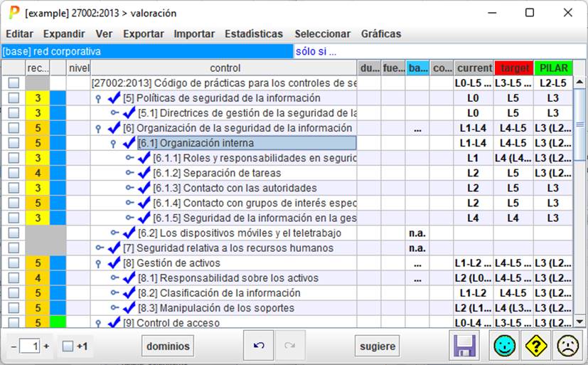Viewport: 588px width, 365px height.
Task: Tick checkbox for [6.1.4] Contacto con grupos row
Action: (x=14, y=203)
